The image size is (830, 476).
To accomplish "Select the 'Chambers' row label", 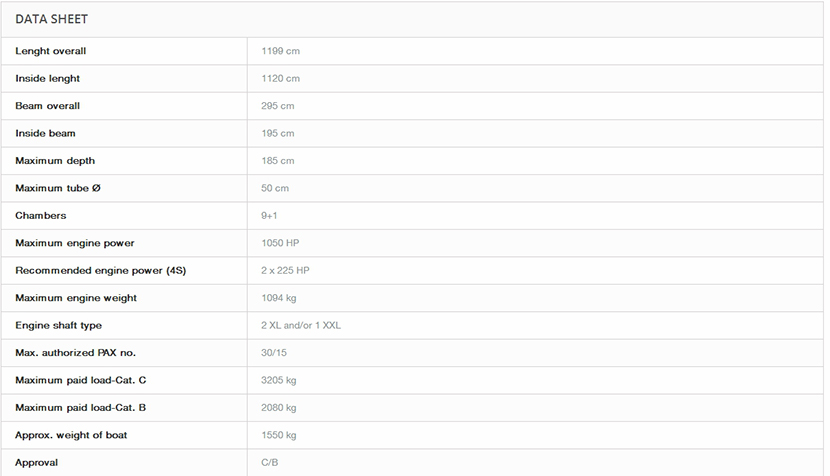I will 40,216.
